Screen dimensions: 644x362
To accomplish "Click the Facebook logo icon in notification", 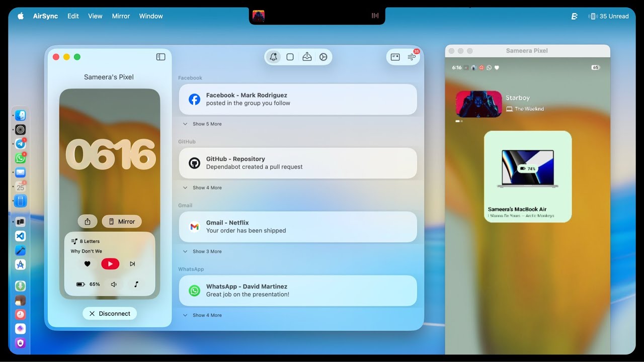I will coord(194,99).
